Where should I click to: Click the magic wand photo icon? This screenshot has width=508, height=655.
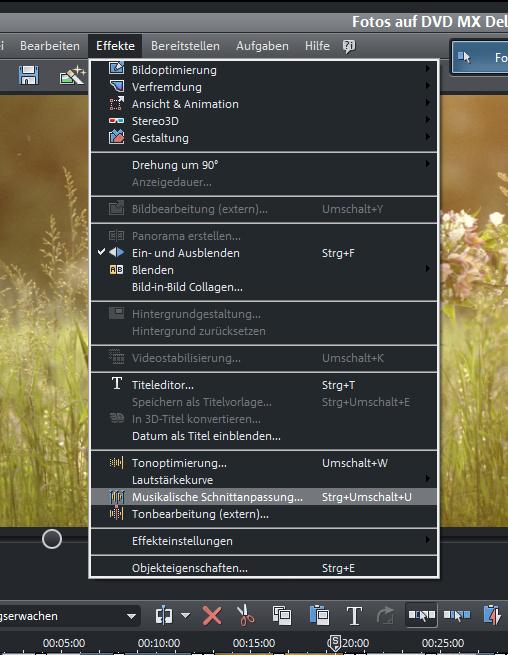(72, 75)
